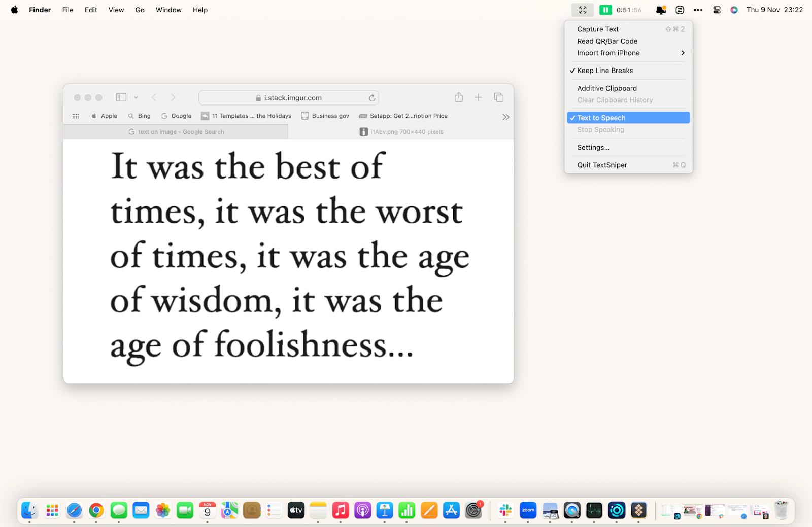Image resolution: width=812 pixels, height=527 pixels.
Task: Select Capture Text in TextSniper menu
Action: pyautogui.click(x=628, y=29)
